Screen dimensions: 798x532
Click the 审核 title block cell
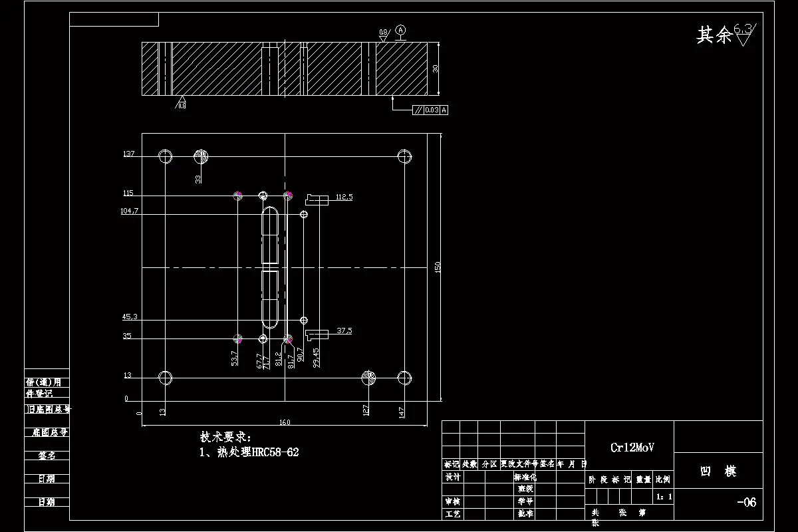coord(452,501)
